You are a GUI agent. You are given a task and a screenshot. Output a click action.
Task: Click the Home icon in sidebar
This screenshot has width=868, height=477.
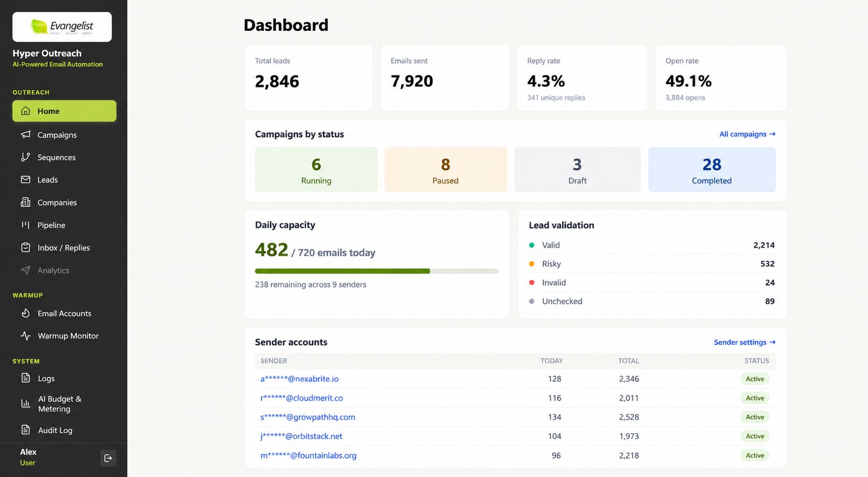tap(26, 111)
